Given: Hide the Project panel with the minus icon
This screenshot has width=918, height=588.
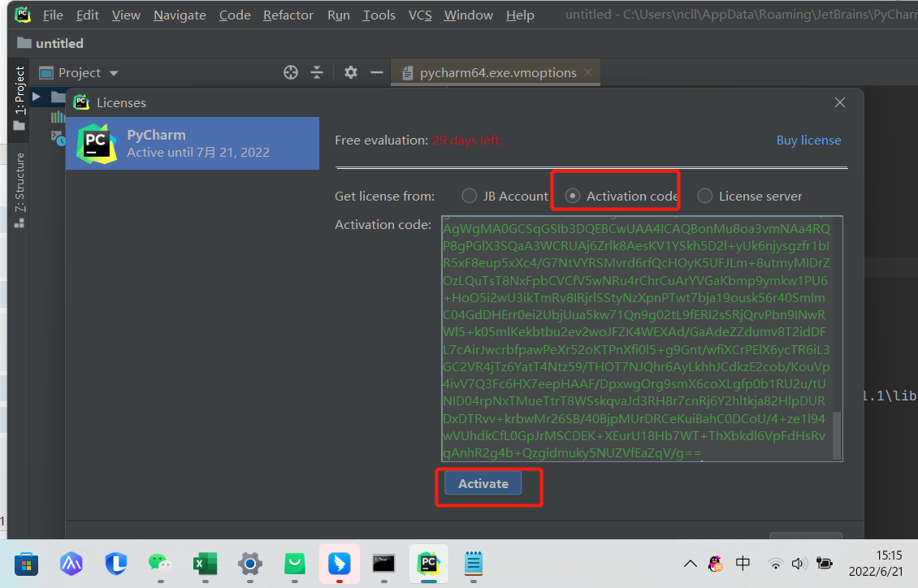Looking at the screenshot, I should tap(376, 72).
